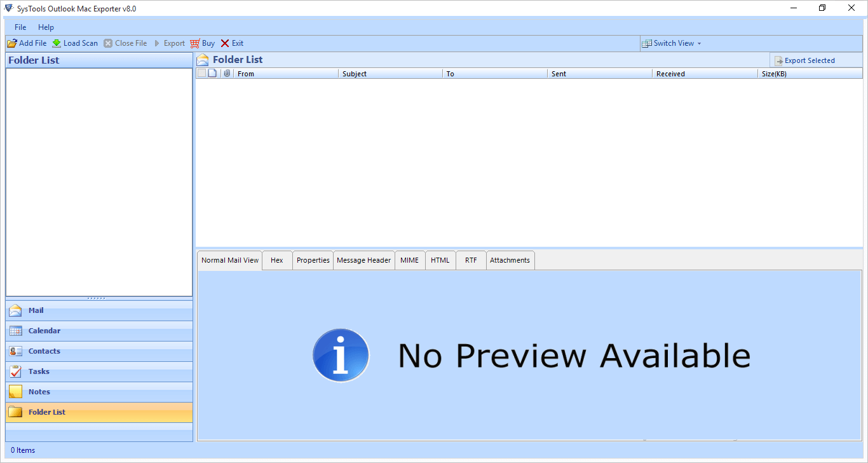Click the SysTools app icon in title bar
The width and height of the screenshot is (868, 463).
pyautogui.click(x=8, y=8)
